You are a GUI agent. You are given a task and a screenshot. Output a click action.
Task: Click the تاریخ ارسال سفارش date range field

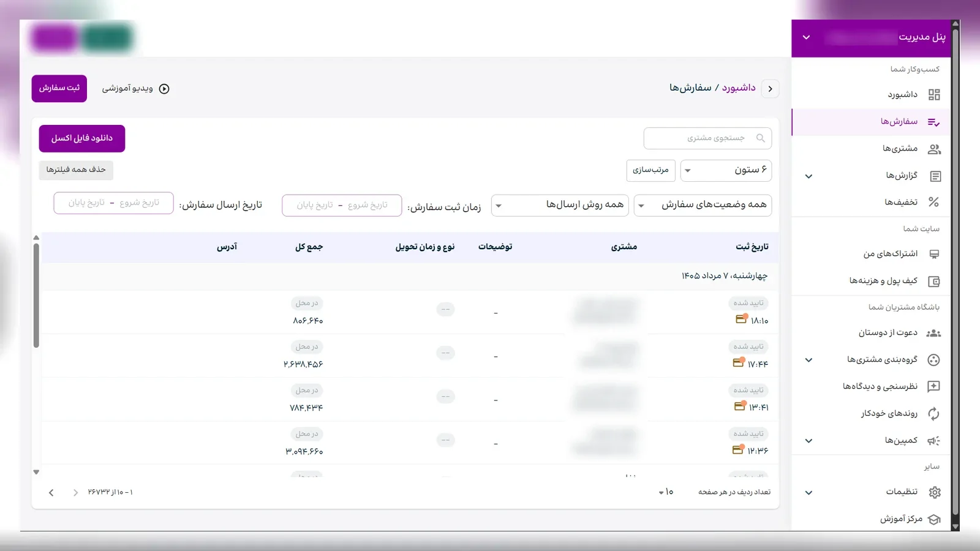pos(113,203)
